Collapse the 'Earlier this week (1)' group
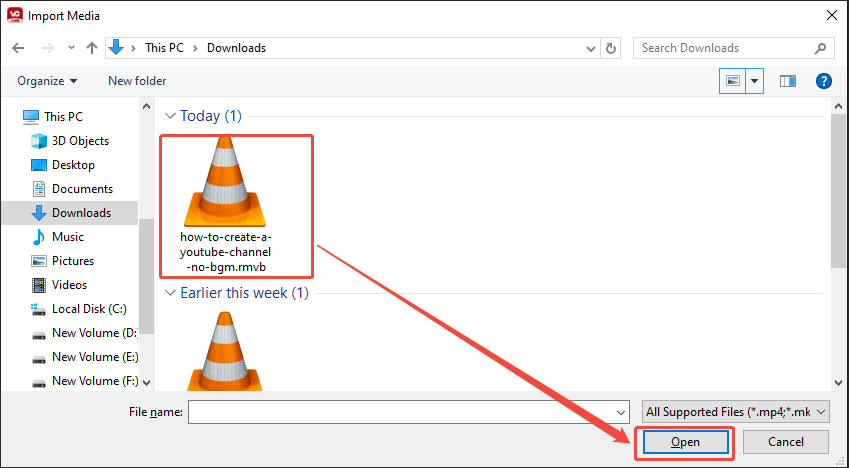The image size is (849, 468). [x=170, y=293]
